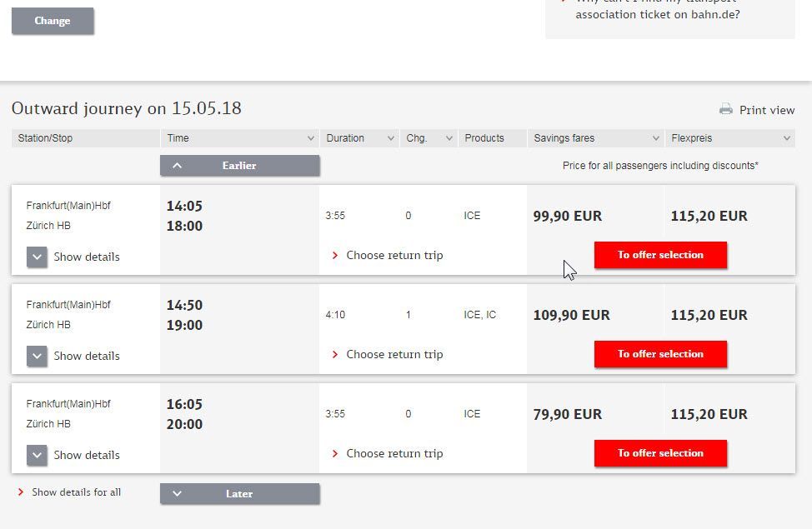Open the Print view link

766,110
